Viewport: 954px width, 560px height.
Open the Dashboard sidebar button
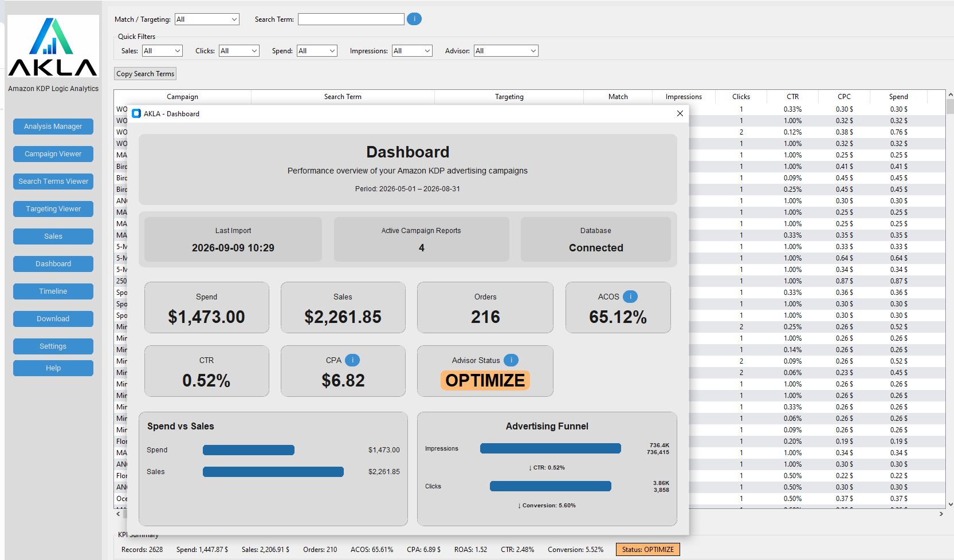(53, 264)
